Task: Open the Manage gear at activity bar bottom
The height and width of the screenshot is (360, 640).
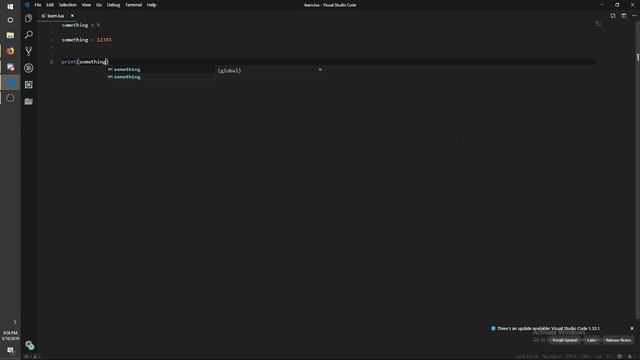Action: (x=29, y=345)
